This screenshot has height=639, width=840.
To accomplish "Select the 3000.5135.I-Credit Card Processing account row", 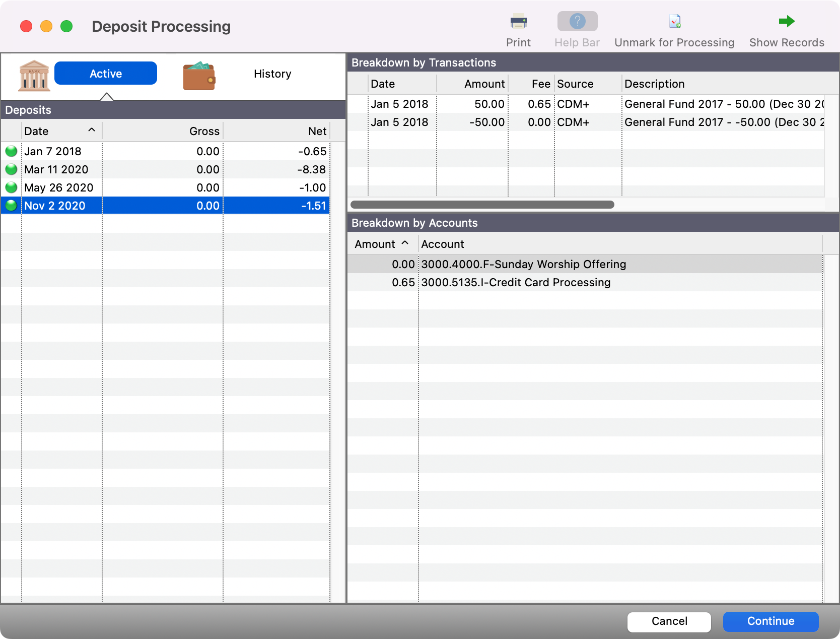I will tap(516, 282).
